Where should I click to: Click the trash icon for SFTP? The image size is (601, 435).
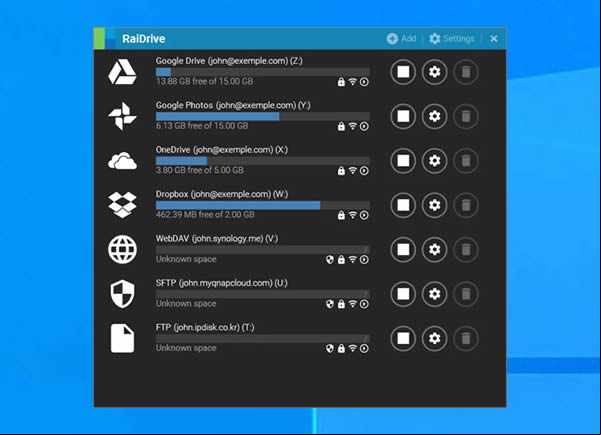click(466, 294)
